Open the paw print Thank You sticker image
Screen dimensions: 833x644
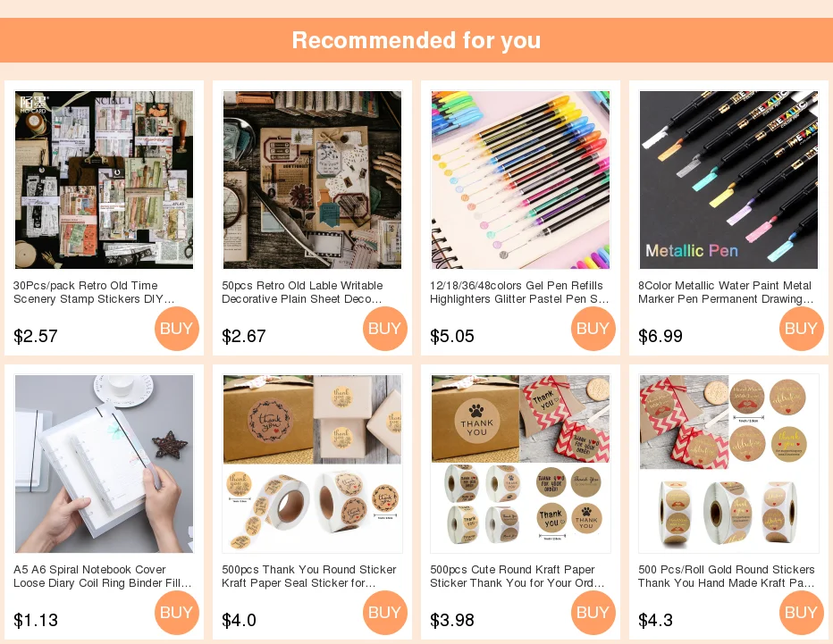(x=520, y=464)
